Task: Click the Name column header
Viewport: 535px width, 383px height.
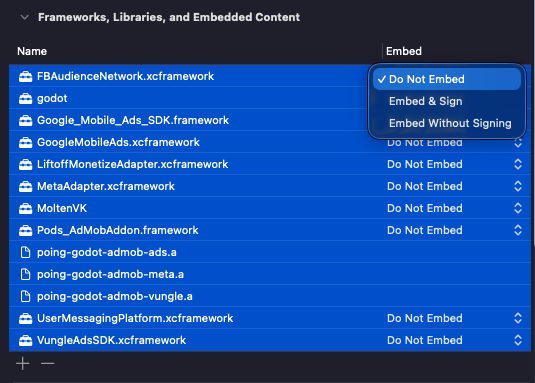Action: 32,51
